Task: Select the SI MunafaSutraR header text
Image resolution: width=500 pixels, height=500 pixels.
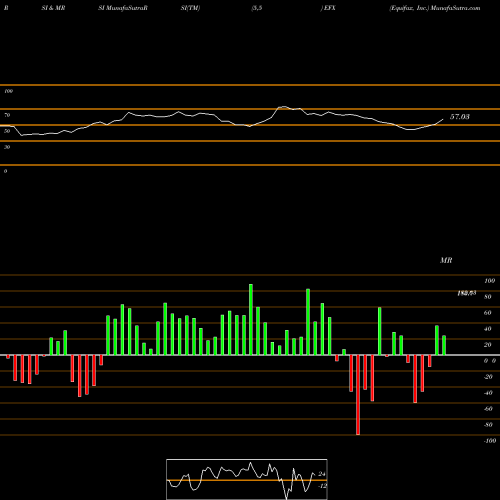Action: pyautogui.click(x=123, y=8)
